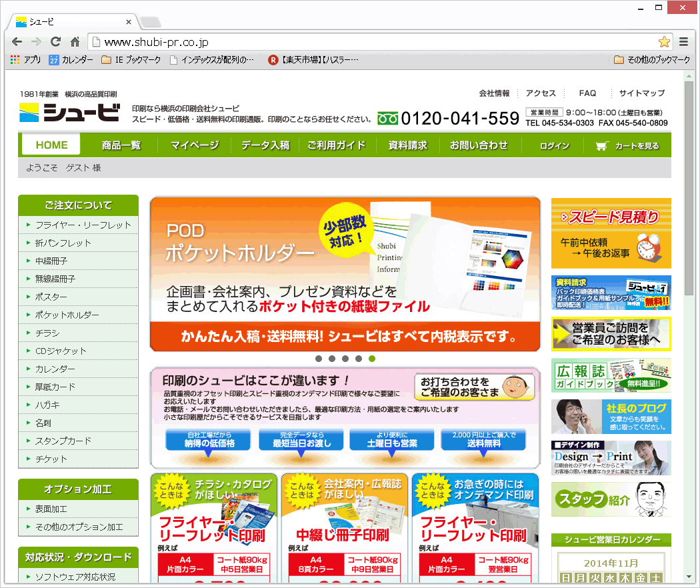The width and height of the screenshot is (700, 588).
Task: Open the Chrome menu hamburger icon
Action: point(684,42)
